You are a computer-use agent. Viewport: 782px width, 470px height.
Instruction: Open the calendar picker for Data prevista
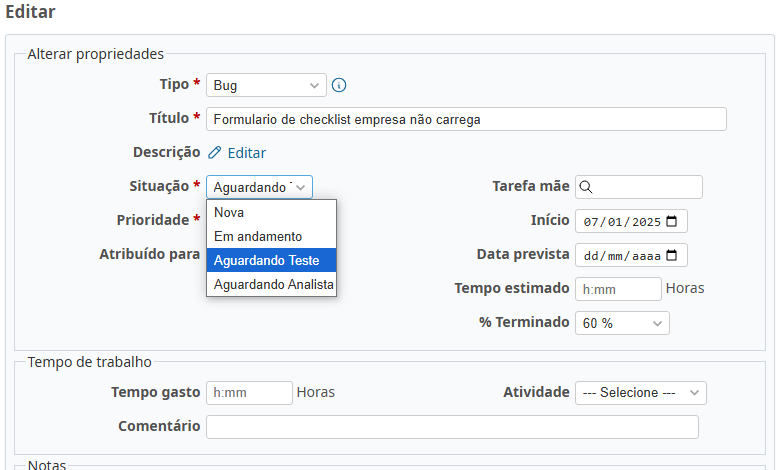click(x=671, y=255)
